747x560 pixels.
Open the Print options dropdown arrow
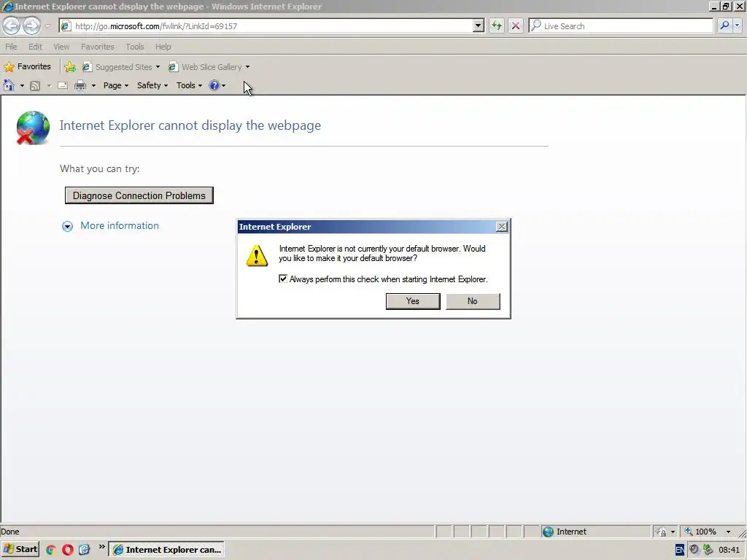click(x=93, y=86)
